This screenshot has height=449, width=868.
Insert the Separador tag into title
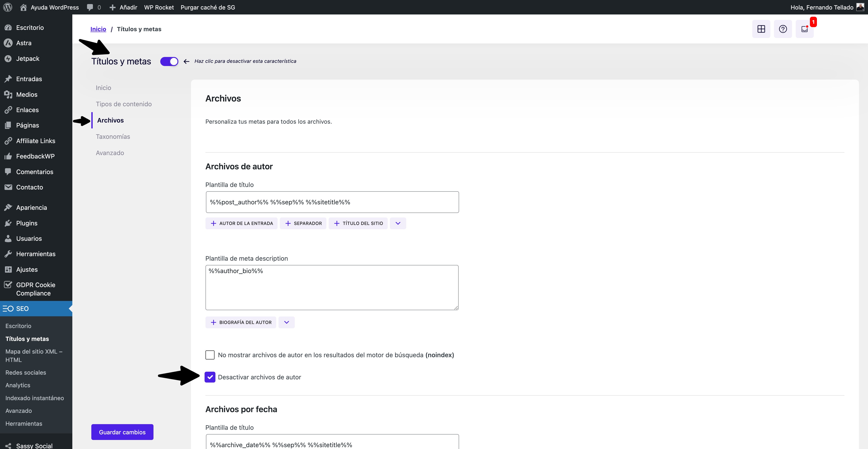coord(303,223)
